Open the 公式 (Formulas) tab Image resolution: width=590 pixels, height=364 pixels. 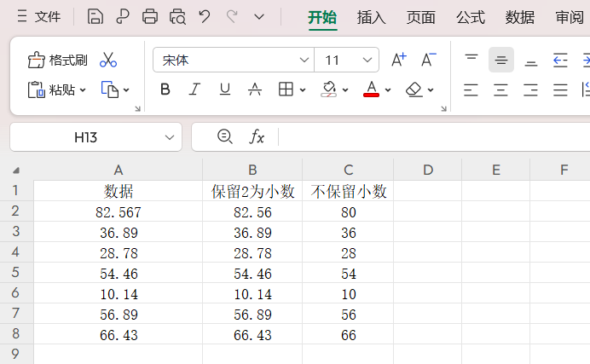(x=470, y=17)
